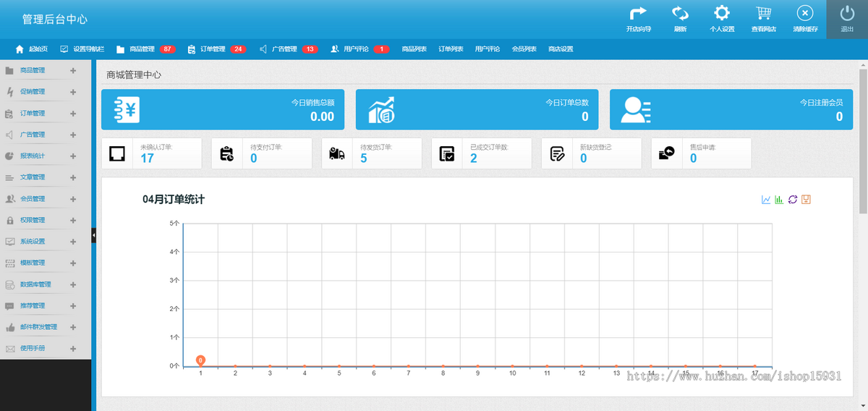Click the 新缺货登记 count 0 link
This screenshot has width=868, height=411.
click(584, 158)
